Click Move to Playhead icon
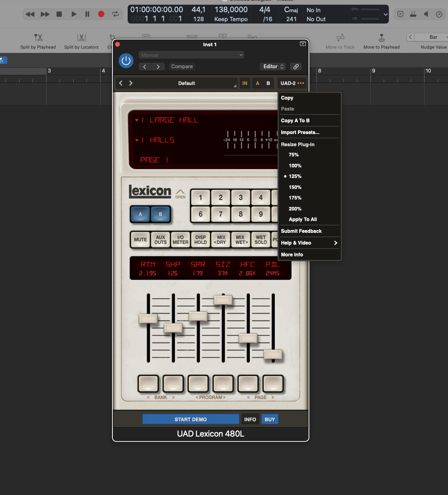Image resolution: width=448 pixels, height=495 pixels. [381, 38]
